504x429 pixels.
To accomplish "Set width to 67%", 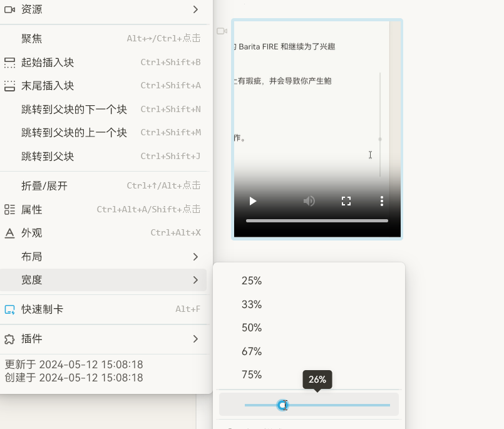I will pyautogui.click(x=309, y=351).
